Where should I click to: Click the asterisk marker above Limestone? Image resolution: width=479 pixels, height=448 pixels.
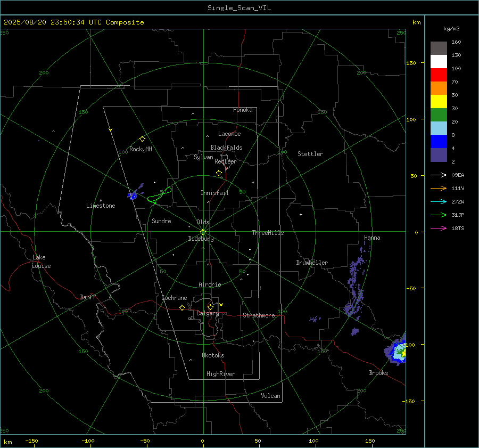(x=101, y=201)
